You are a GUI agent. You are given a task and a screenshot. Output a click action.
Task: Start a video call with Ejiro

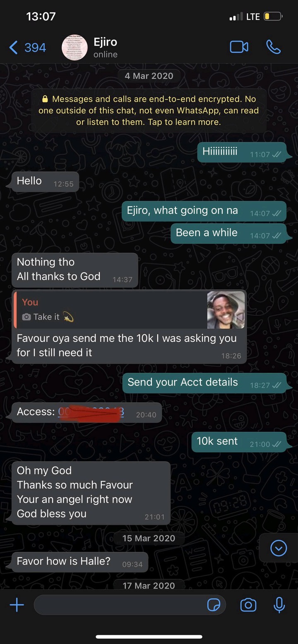pyautogui.click(x=239, y=47)
